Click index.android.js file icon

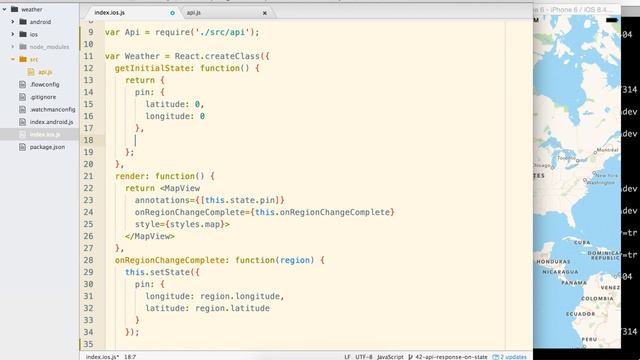pos(22,122)
